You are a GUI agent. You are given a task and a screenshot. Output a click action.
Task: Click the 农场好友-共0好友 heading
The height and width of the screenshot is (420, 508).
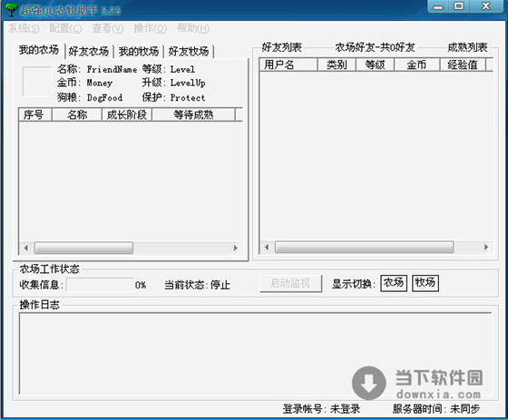(x=375, y=47)
